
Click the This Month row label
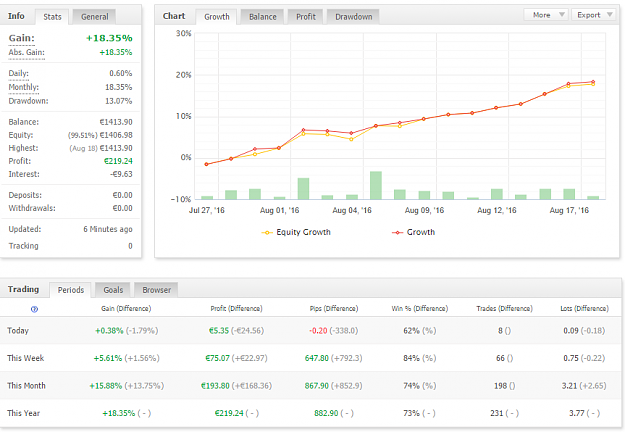pos(26,385)
